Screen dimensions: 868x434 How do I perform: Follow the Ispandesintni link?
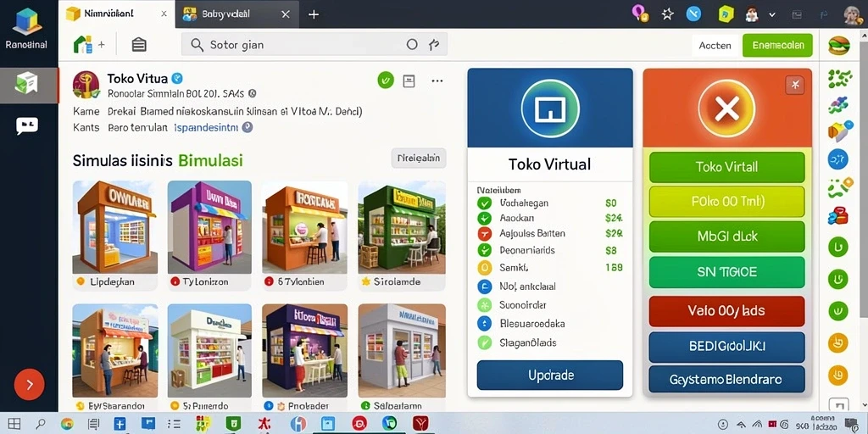coord(206,127)
